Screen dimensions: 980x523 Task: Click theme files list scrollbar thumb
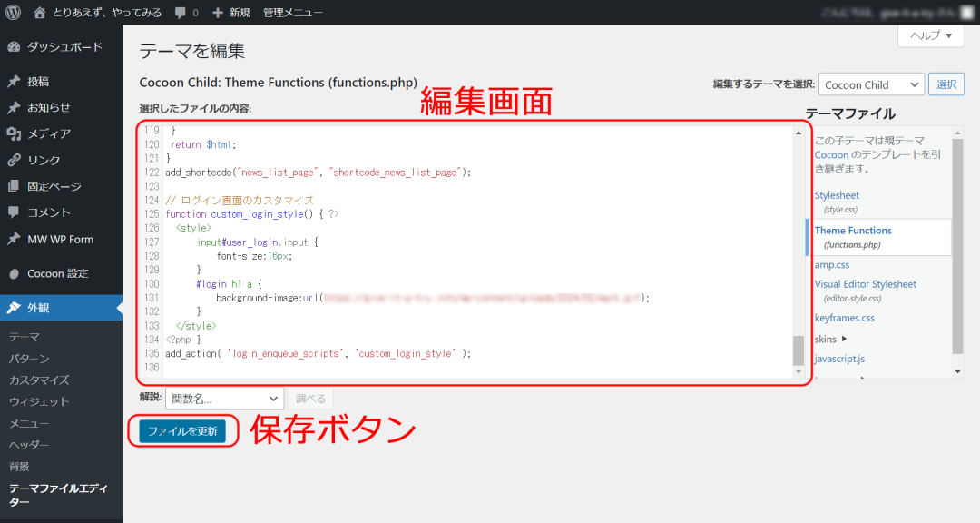point(957,246)
